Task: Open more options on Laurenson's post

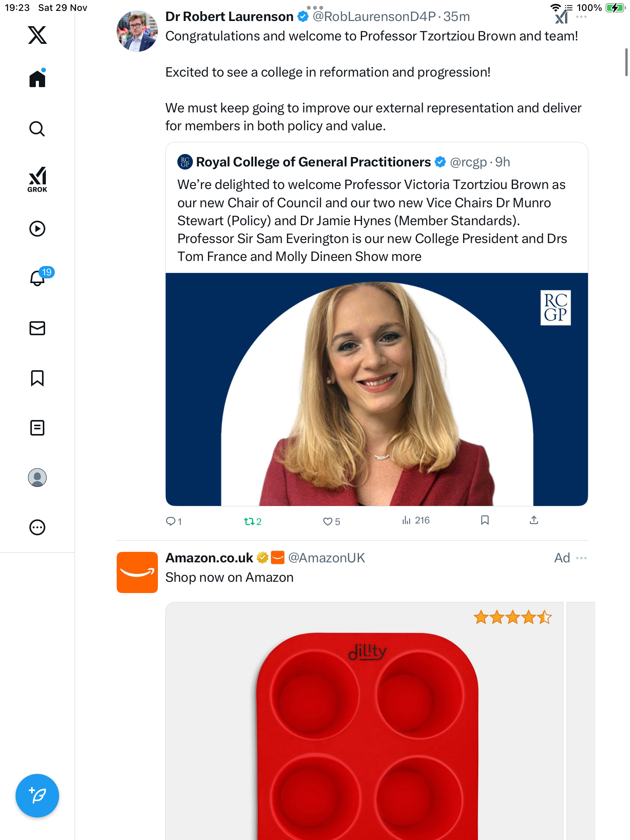Action: tap(581, 17)
